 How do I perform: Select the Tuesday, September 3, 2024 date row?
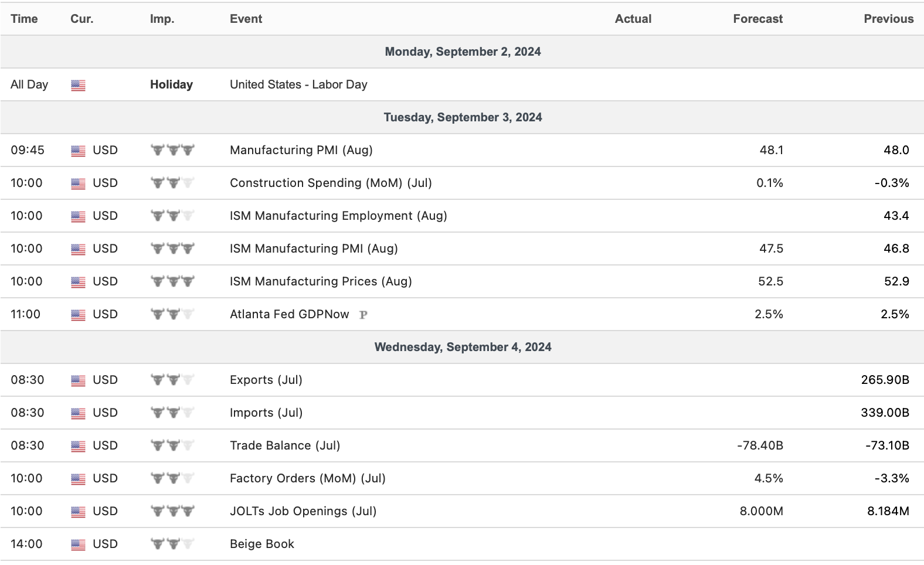point(463,117)
